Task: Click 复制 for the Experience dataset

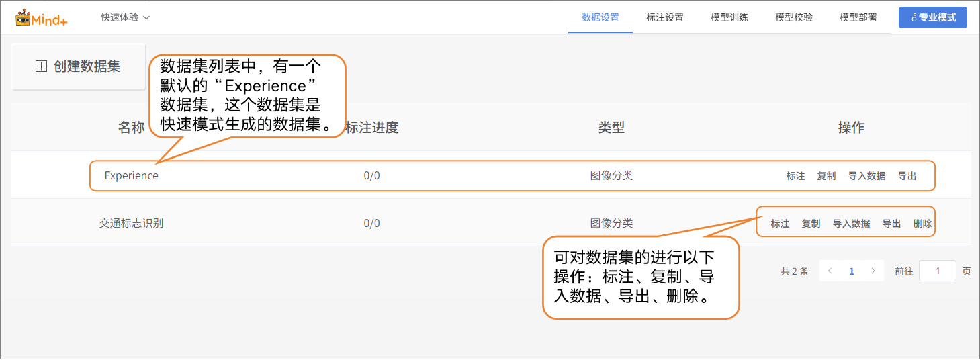Action: point(826,176)
